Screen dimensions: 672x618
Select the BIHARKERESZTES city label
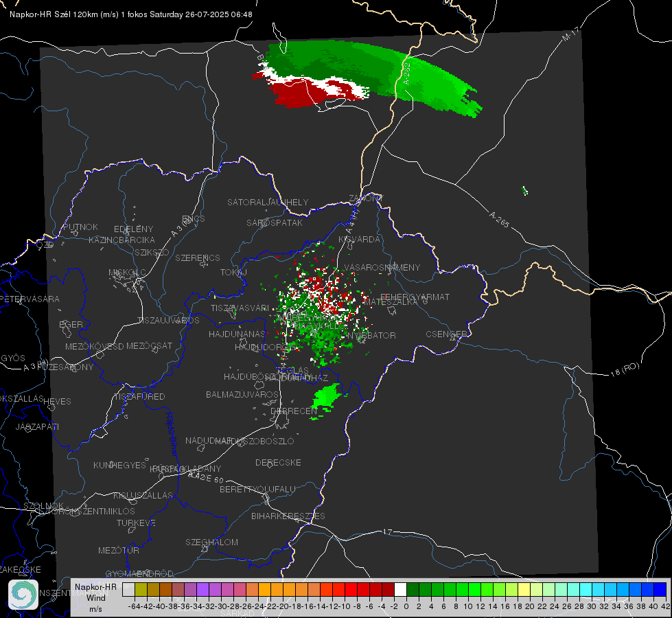(288, 516)
